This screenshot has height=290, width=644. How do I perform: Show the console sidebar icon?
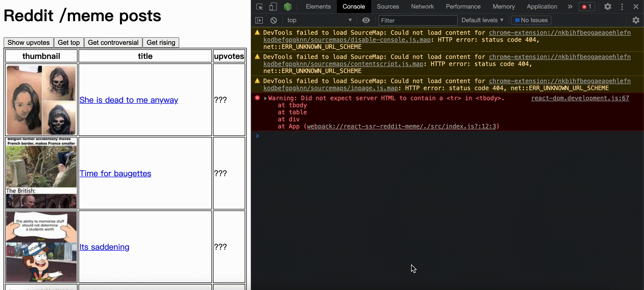(x=259, y=20)
